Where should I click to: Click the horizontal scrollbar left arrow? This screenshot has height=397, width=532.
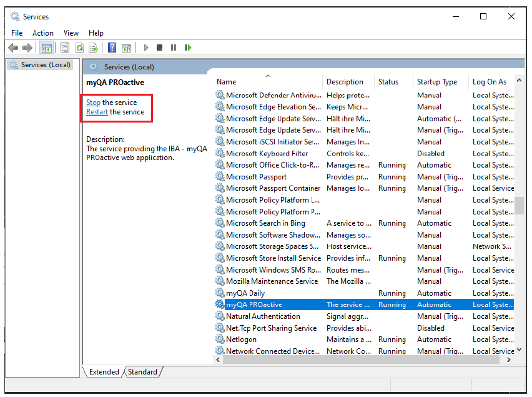(x=218, y=359)
